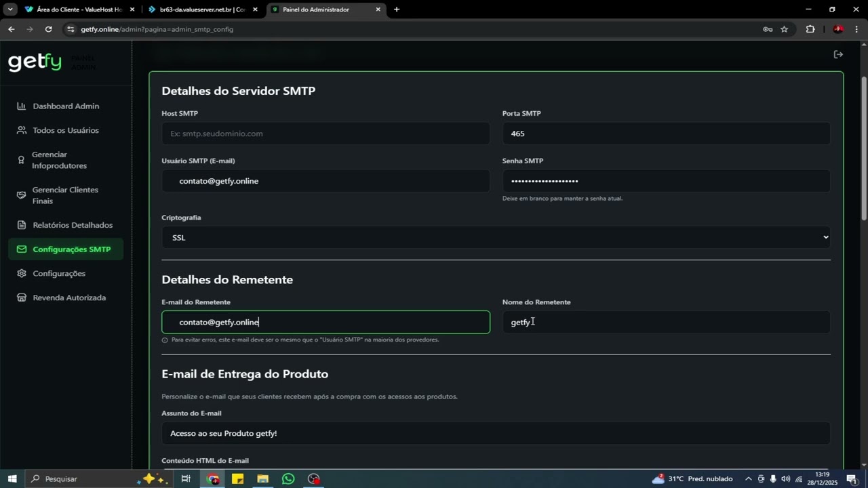Open a new browser tab
Screen dimensions: 868x488
point(397,9)
